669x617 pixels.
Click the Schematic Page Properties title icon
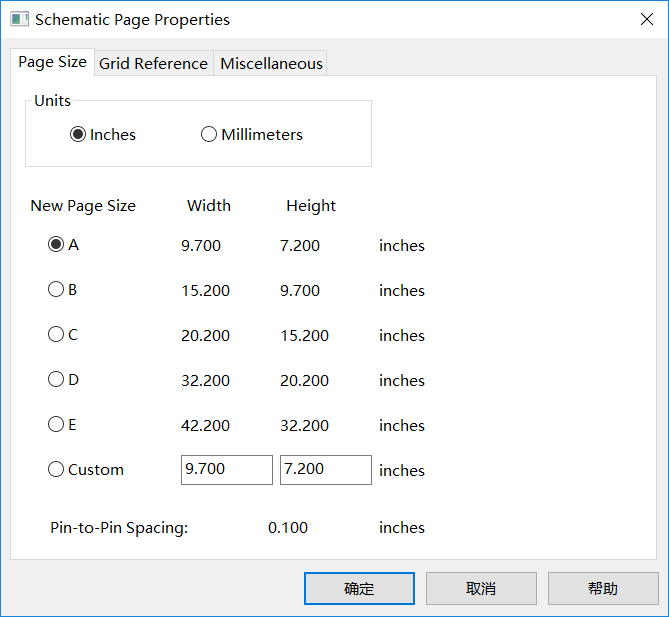[x=19, y=19]
